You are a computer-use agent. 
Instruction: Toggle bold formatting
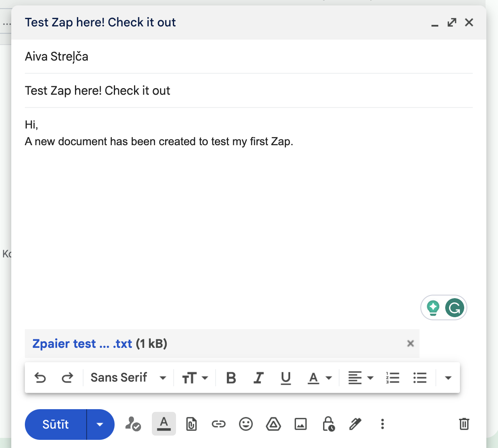coord(231,377)
